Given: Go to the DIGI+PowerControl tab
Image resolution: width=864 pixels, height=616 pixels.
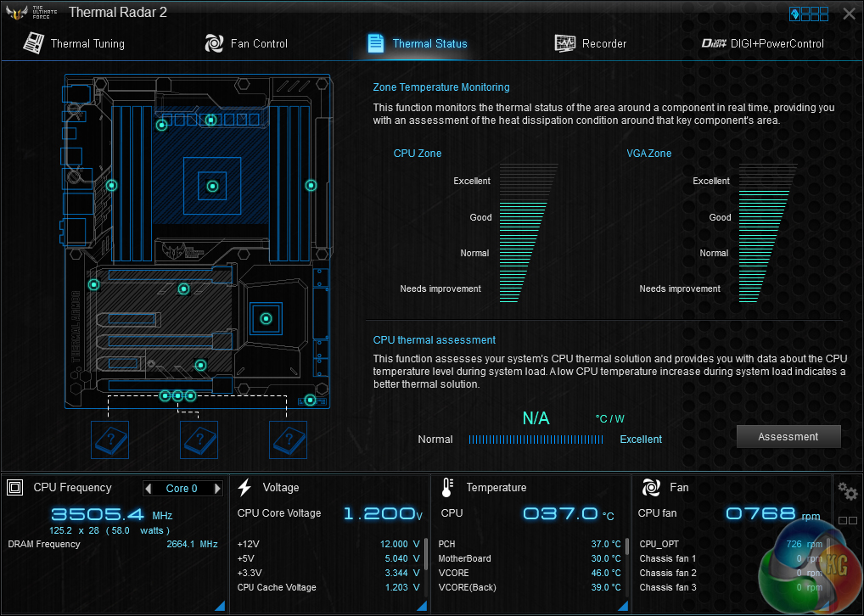Looking at the screenshot, I should (763, 43).
